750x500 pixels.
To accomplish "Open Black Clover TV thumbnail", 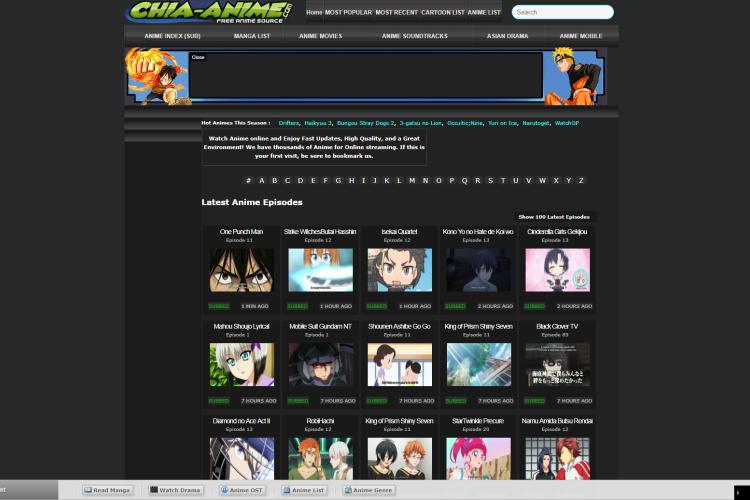I will coord(557,365).
